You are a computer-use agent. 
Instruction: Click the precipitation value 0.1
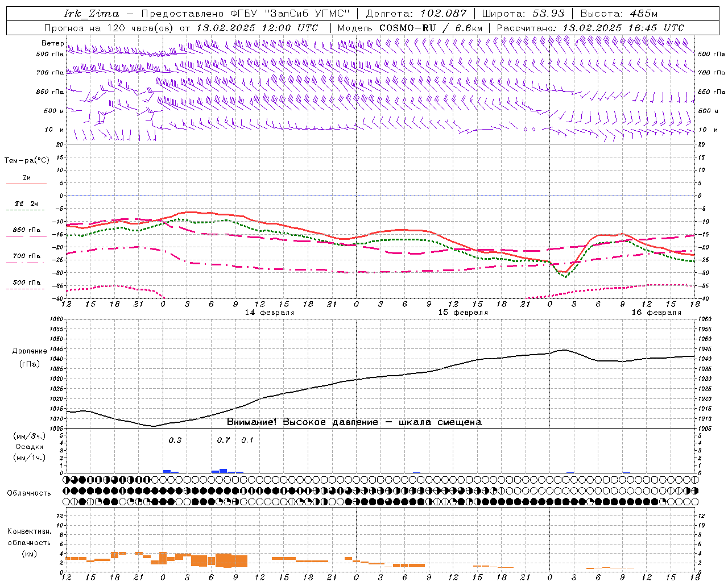tap(247, 440)
